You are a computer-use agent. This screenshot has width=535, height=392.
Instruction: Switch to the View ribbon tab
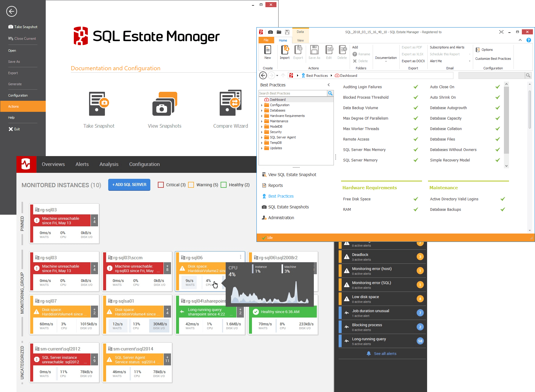coord(300,40)
